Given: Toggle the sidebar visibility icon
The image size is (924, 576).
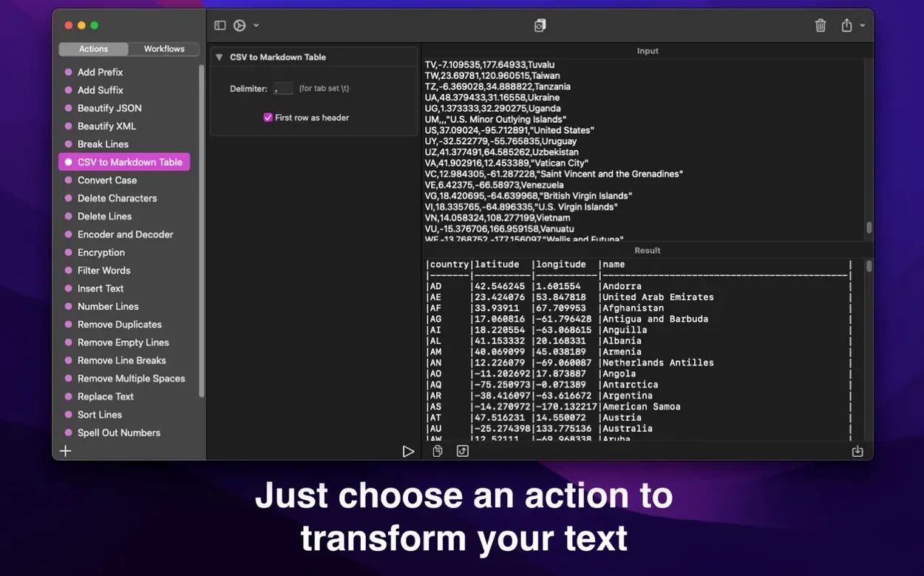Looking at the screenshot, I should pos(220,25).
